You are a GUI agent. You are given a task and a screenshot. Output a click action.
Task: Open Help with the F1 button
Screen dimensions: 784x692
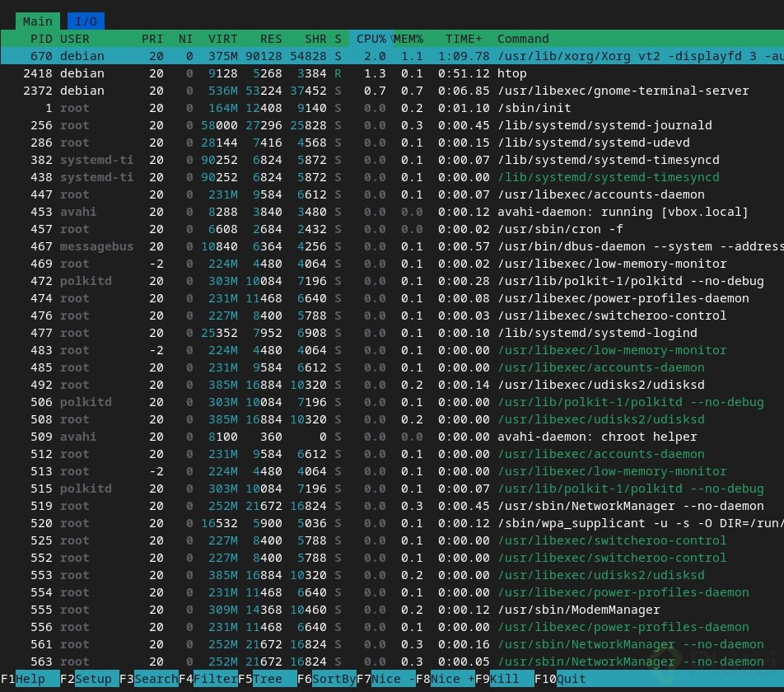(x=30, y=679)
